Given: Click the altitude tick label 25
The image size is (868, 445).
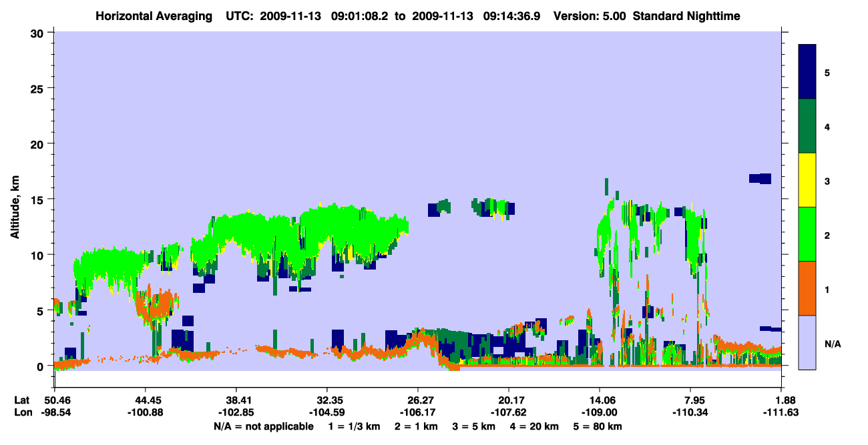Looking at the screenshot, I should [39, 88].
